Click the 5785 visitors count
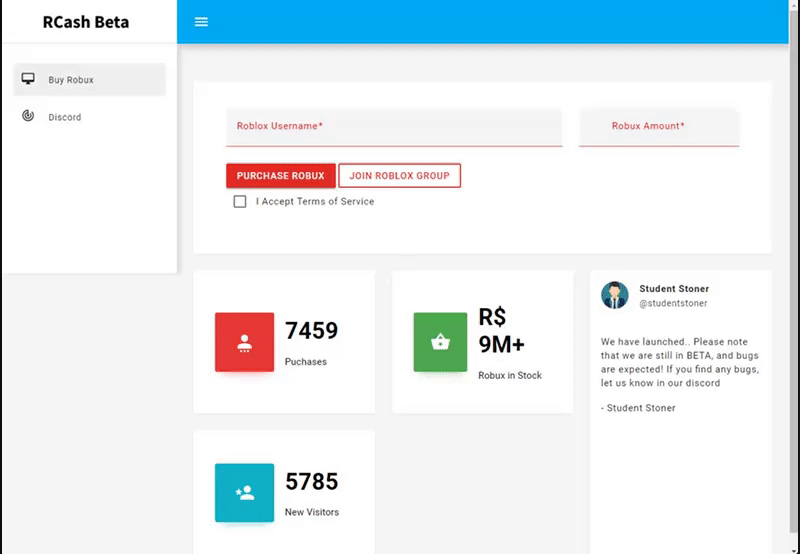The width and height of the screenshot is (800, 554). (x=311, y=482)
